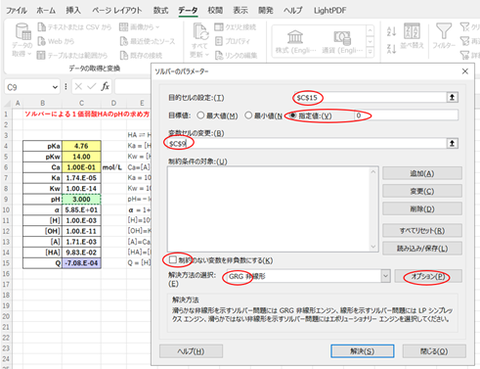
Task: Open Solver Options (オプション) button
Action: pyautogui.click(x=428, y=276)
